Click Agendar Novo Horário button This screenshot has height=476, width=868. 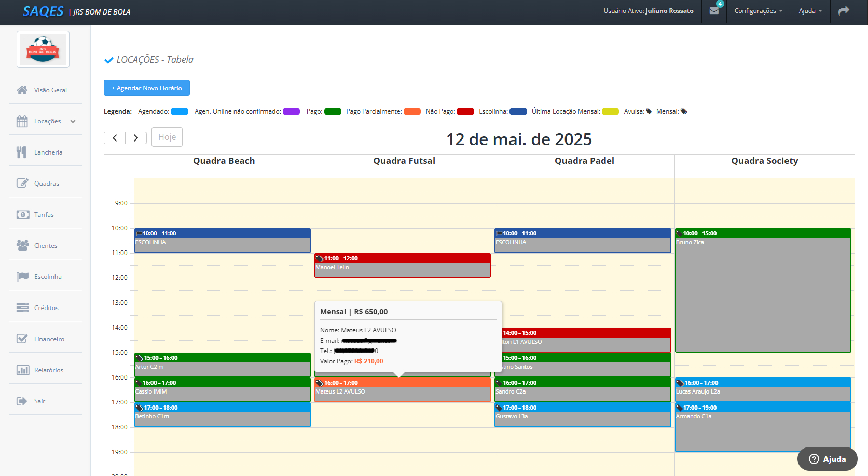click(x=147, y=88)
